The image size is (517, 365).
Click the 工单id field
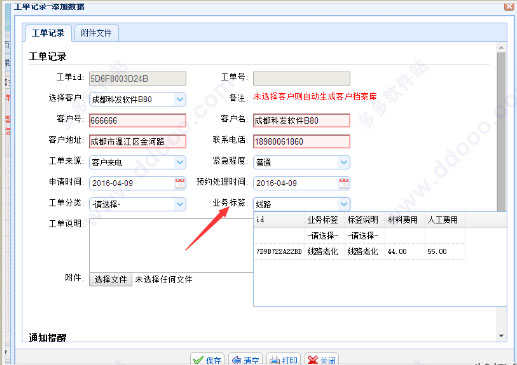(138, 79)
